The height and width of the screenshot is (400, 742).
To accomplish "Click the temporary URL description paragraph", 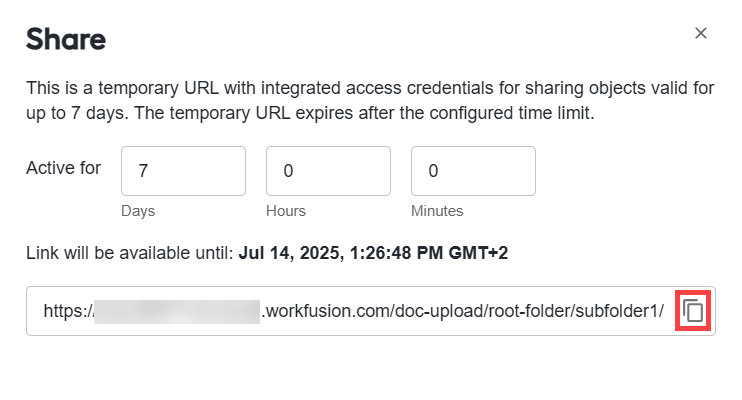I will click(x=370, y=100).
